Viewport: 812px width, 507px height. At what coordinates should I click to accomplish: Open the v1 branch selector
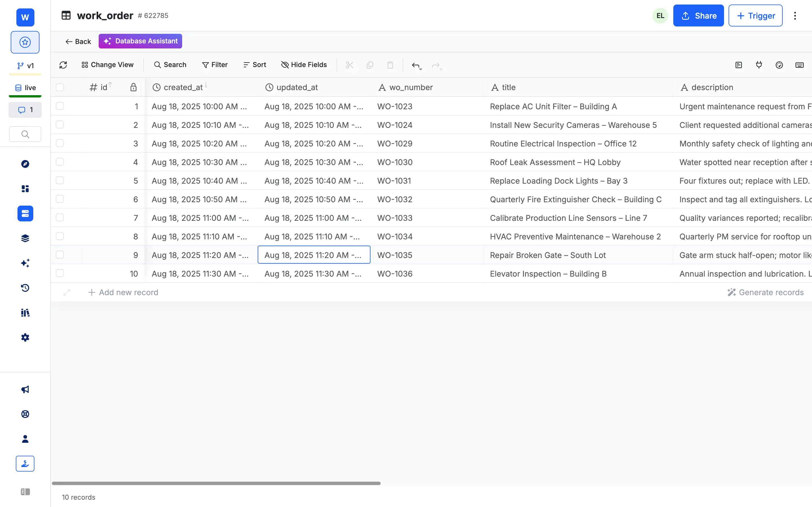tap(25, 66)
